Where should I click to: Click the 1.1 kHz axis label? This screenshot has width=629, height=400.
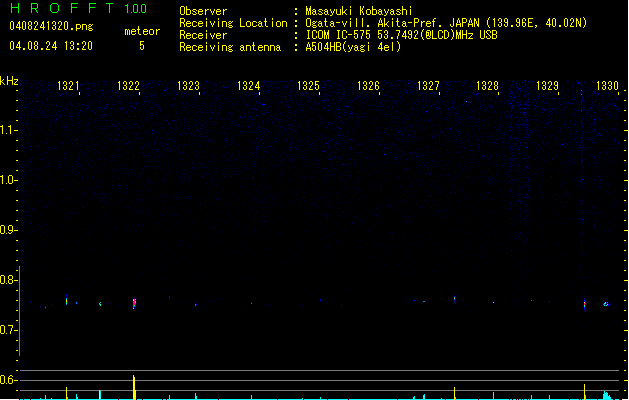(8, 130)
